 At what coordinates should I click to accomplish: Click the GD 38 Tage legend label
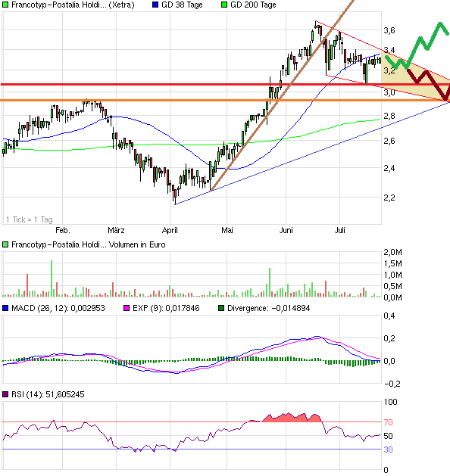click(x=182, y=5)
